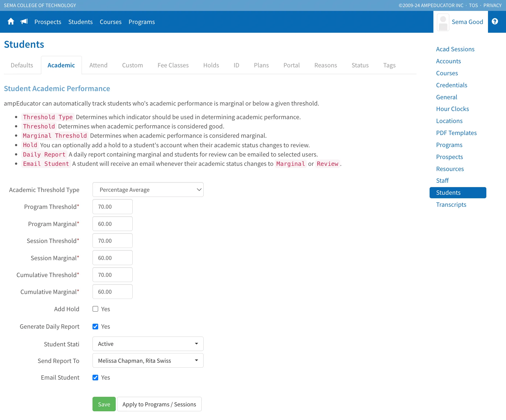Viewport: 506px width, 420px height.
Task: Toggle the Email Student checkbox
Action: tap(95, 377)
